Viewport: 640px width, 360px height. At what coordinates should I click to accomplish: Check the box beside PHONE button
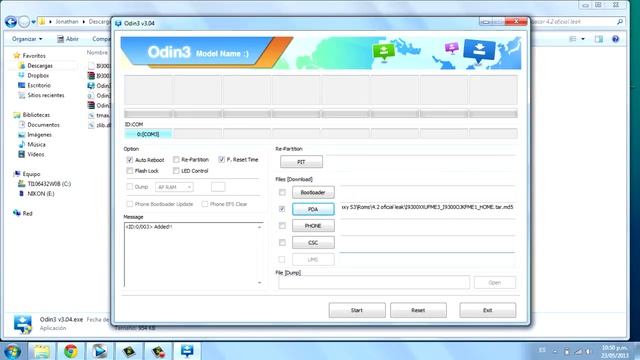pyautogui.click(x=282, y=226)
